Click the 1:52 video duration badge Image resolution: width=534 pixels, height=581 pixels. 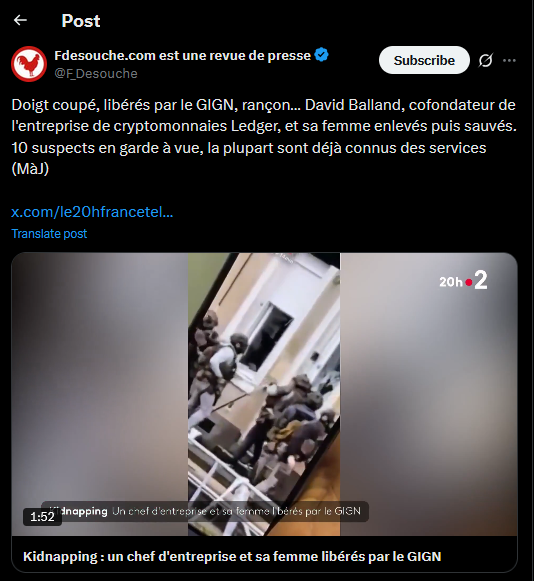tap(43, 517)
